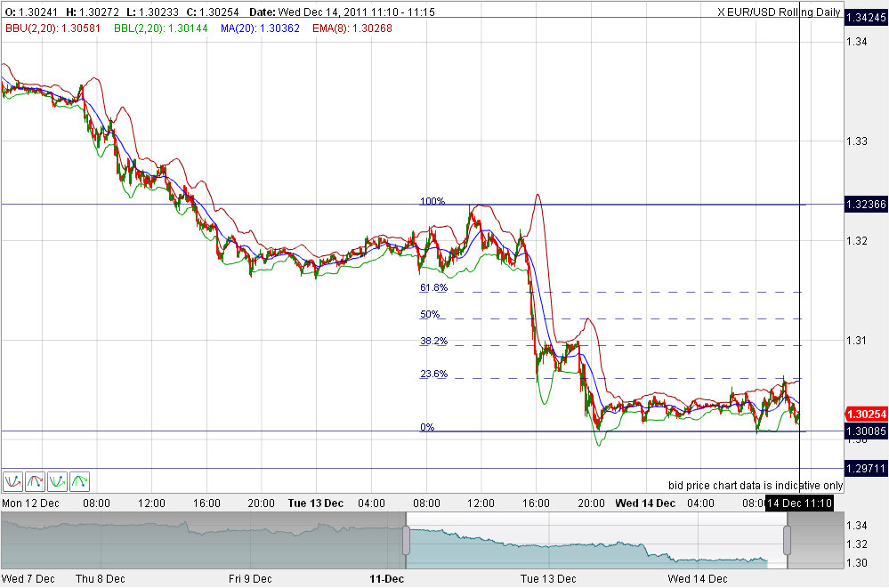Select the Wed 14 Dec axis label
The image size is (889, 588).
point(644,503)
